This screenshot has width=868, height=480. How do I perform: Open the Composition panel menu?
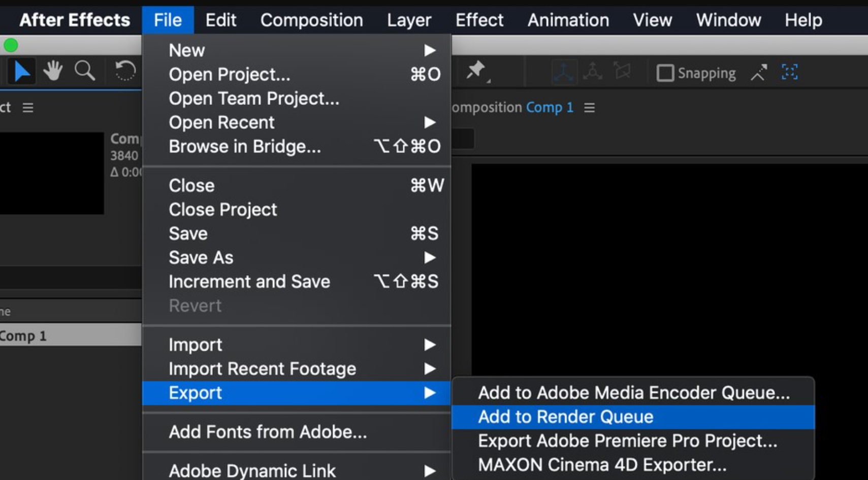tap(589, 107)
